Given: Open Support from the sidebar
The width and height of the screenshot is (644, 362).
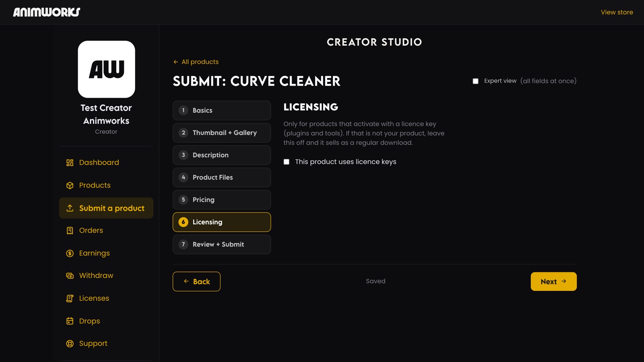Looking at the screenshot, I should point(106,343).
